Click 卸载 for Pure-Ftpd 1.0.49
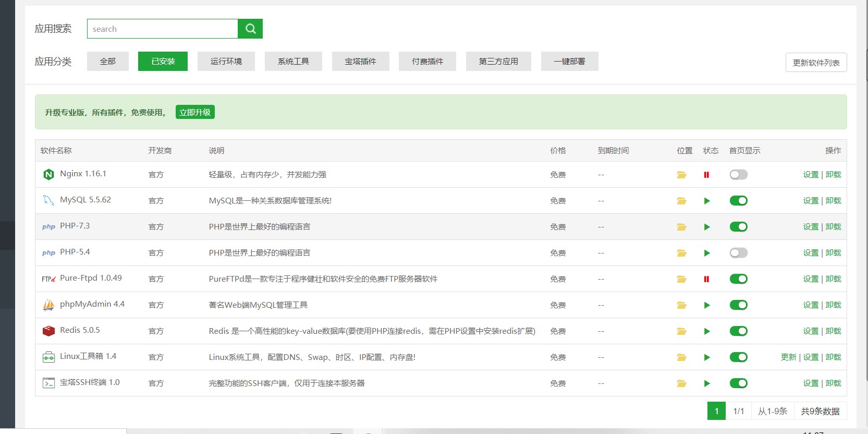Image resolution: width=868 pixels, height=434 pixels. tap(833, 279)
